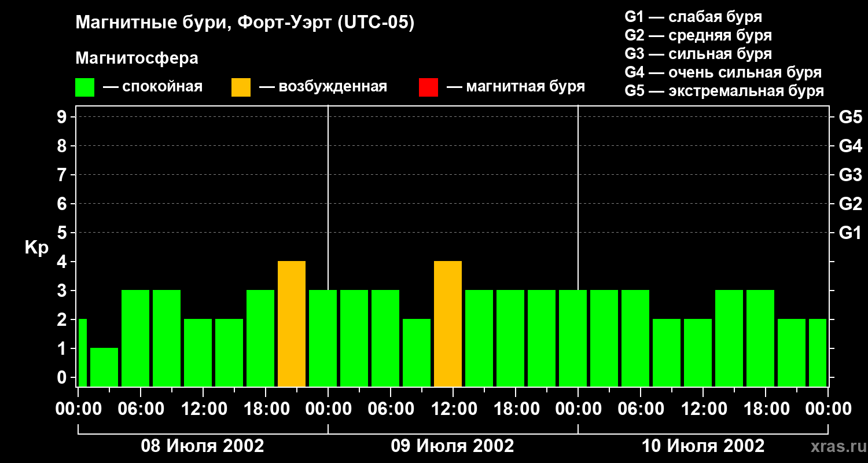Click the orange Kp 4 bar on 08 Июля
The width and height of the screenshot is (868, 463).
click(x=292, y=324)
